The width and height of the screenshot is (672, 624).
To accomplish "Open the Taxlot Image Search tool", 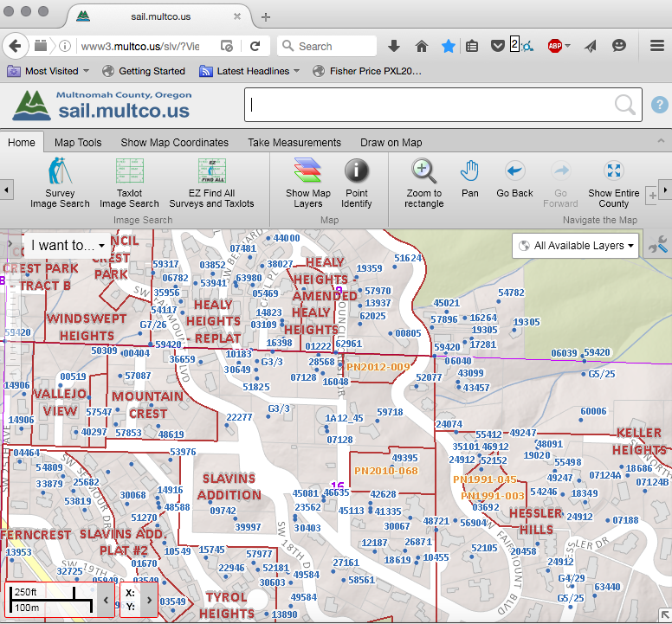I will point(129,183).
